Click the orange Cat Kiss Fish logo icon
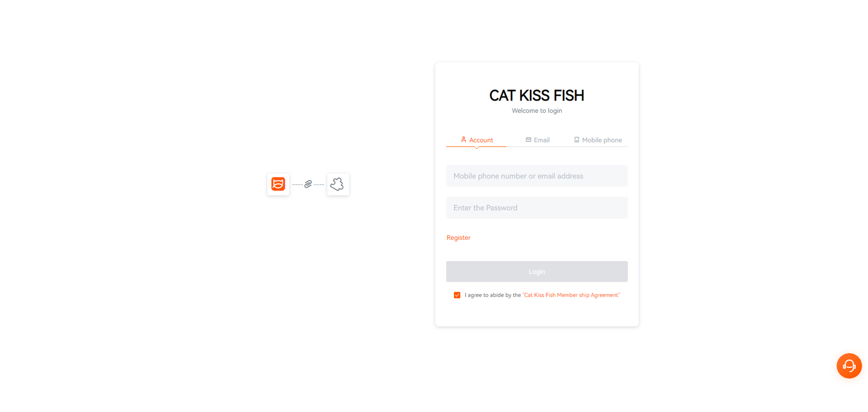This screenshot has height=412, width=868. click(278, 184)
